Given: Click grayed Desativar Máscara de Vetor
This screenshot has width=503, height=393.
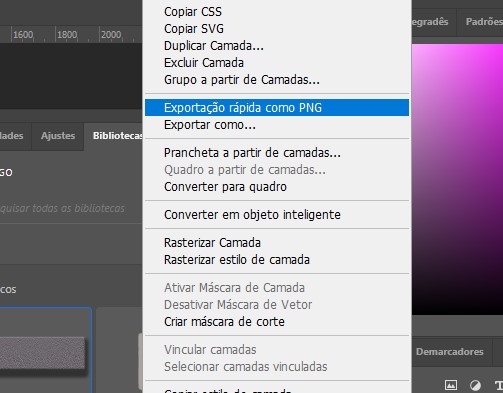Looking at the screenshot, I should 277,305.
